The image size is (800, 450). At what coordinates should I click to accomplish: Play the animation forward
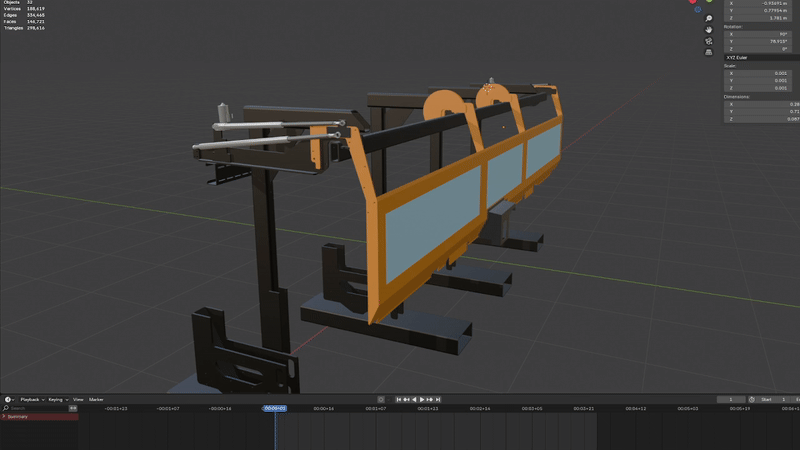(x=422, y=399)
